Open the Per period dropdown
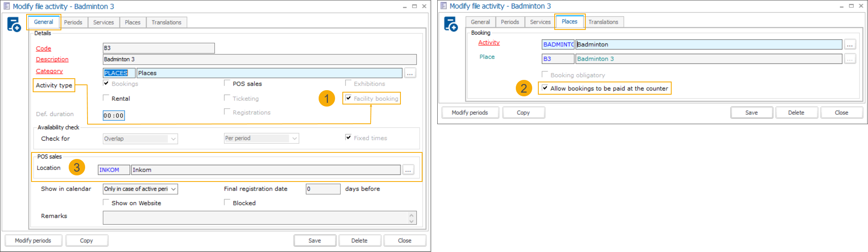This screenshot has width=868, height=252. pos(261,138)
